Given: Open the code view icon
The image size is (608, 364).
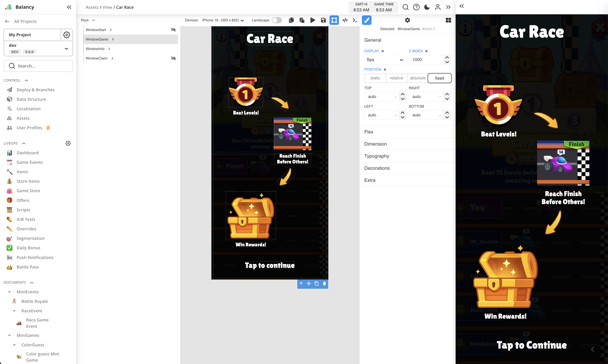Looking at the screenshot, I should [x=345, y=20].
